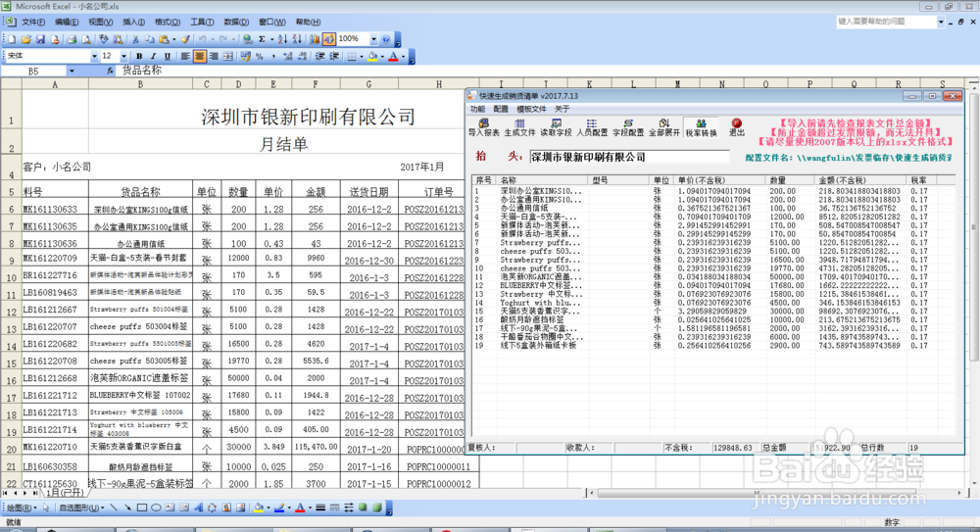Open the zoom 100% dropdown

pos(373,39)
